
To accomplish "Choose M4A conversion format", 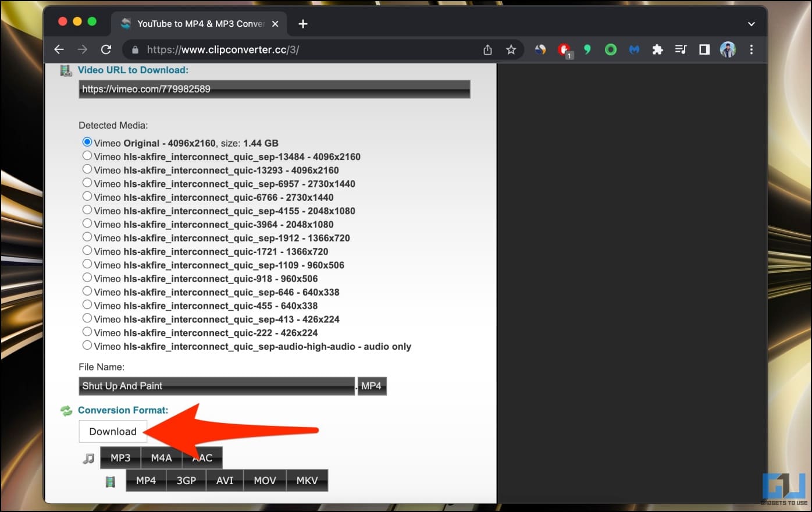I will click(x=161, y=458).
